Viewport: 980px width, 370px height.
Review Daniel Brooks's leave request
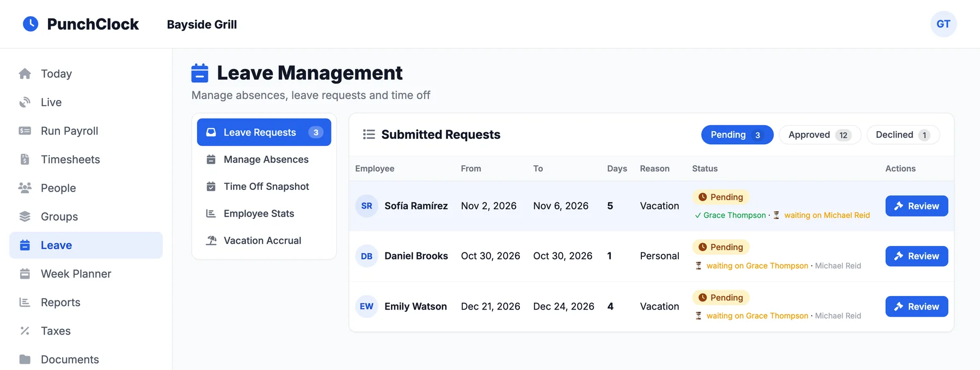coord(917,256)
